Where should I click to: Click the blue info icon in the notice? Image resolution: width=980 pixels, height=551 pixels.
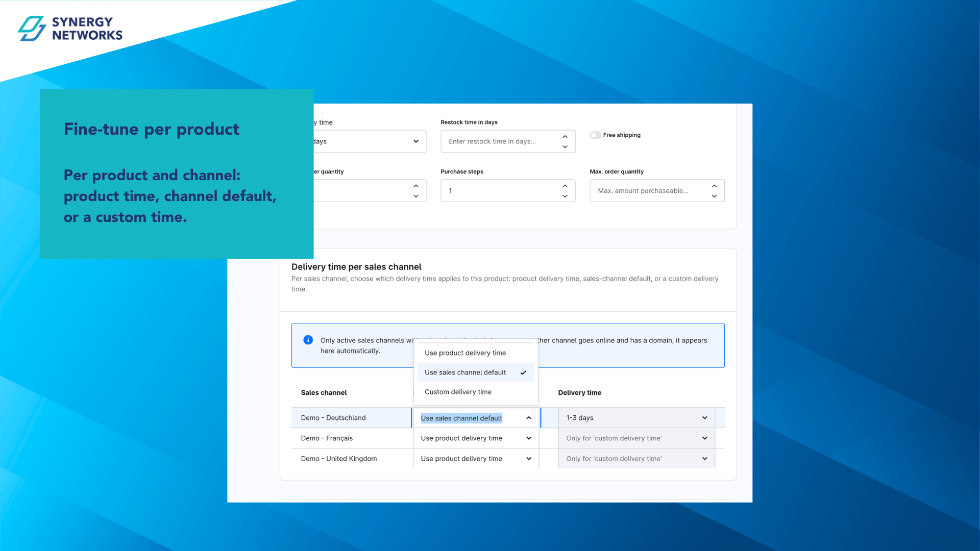pyautogui.click(x=308, y=340)
